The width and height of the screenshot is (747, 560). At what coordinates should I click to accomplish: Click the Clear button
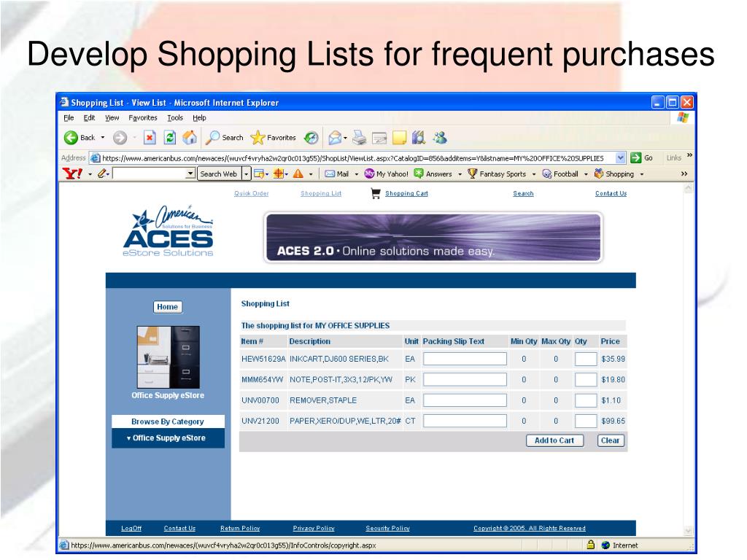(611, 440)
